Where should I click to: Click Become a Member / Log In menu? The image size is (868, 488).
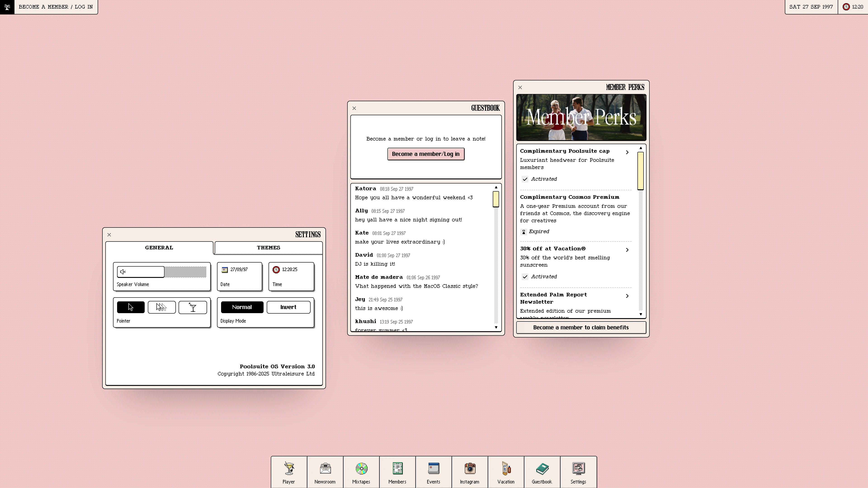click(56, 7)
